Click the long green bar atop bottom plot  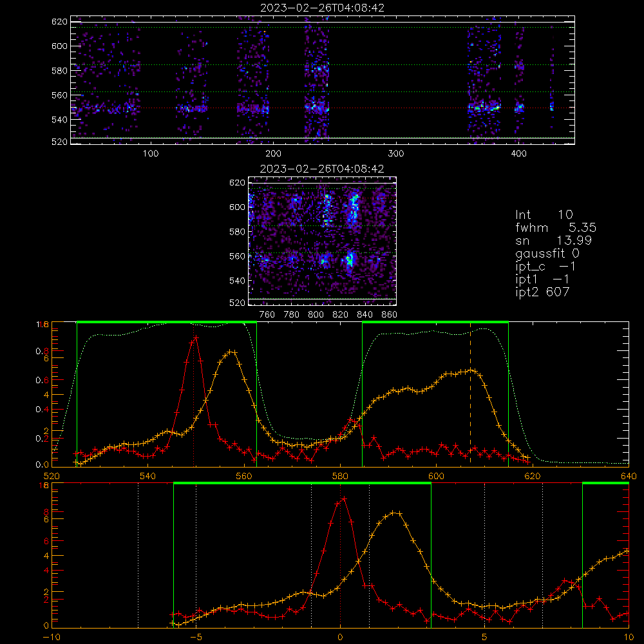(302, 484)
